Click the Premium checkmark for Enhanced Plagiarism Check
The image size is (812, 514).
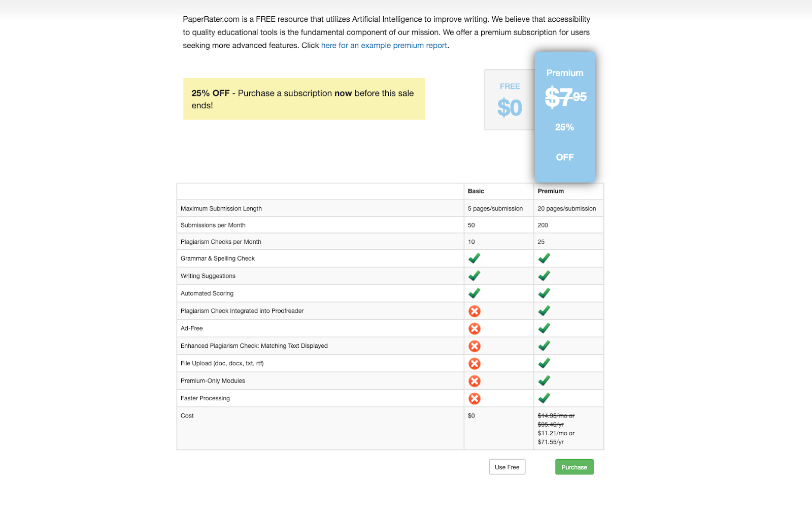tap(544, 345)
